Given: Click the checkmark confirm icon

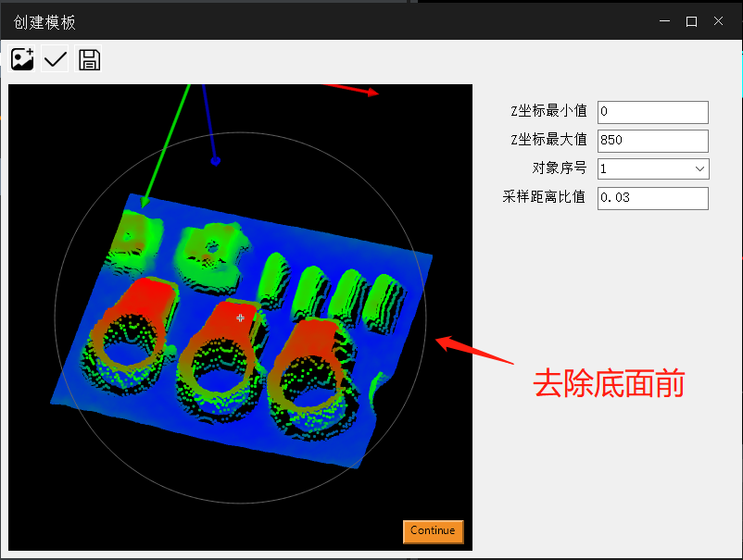Looking at the screenshot, I should coord(55,59).
